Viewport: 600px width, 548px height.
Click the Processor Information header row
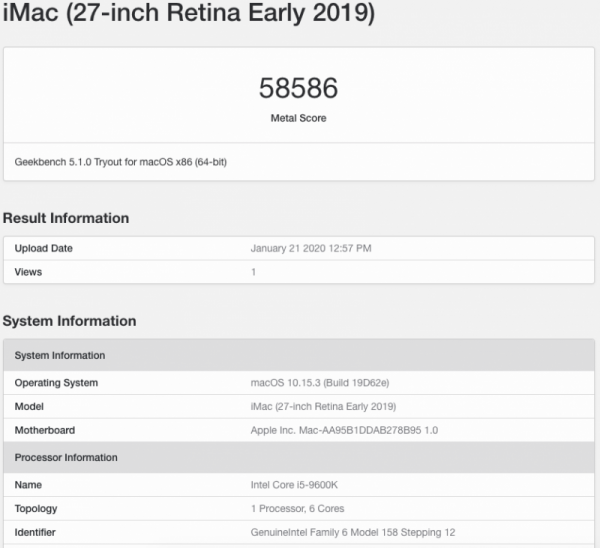299,457
